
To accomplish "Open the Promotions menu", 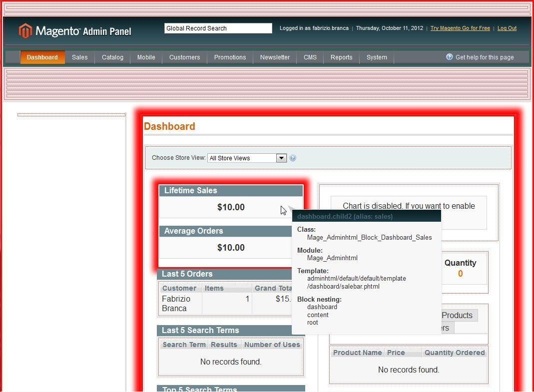I will tap(230, 57).
